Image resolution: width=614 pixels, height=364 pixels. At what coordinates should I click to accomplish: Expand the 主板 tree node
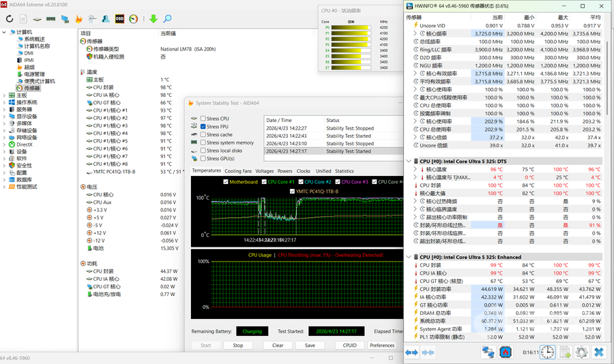click(4, 95)
